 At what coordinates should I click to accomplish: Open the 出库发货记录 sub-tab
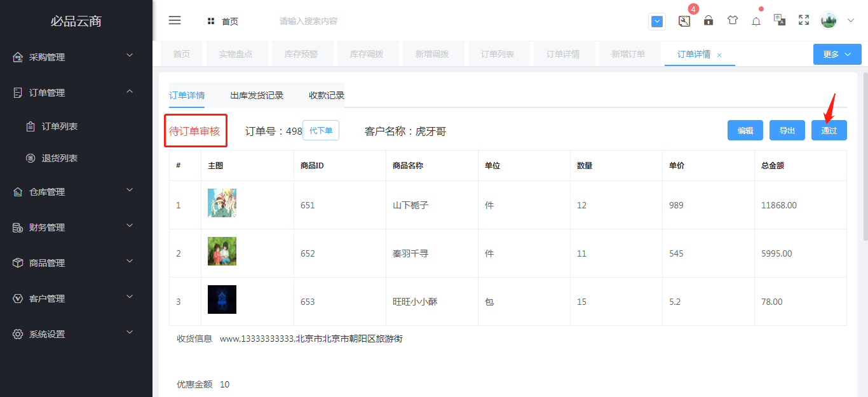coord(257,95)
